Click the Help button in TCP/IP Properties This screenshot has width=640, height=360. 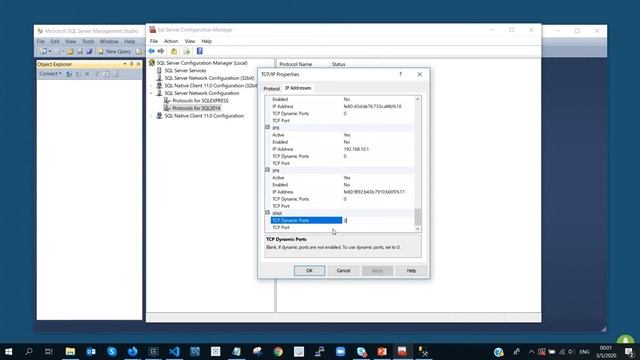tap(411, 271)
